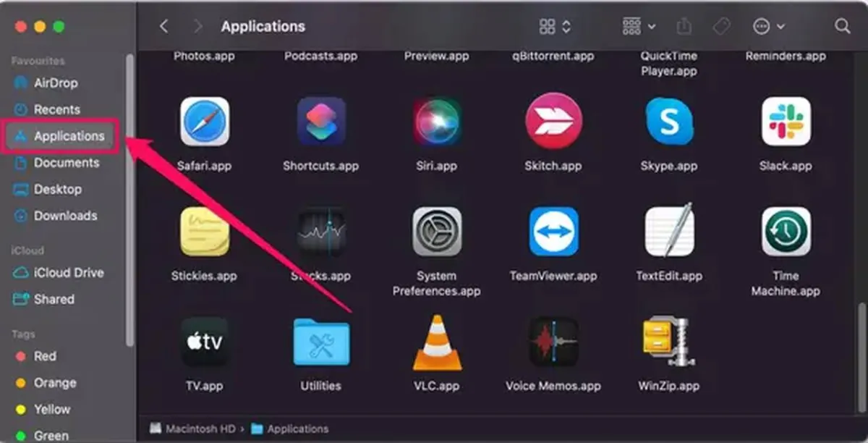Click the WinZip app icon

668,342
